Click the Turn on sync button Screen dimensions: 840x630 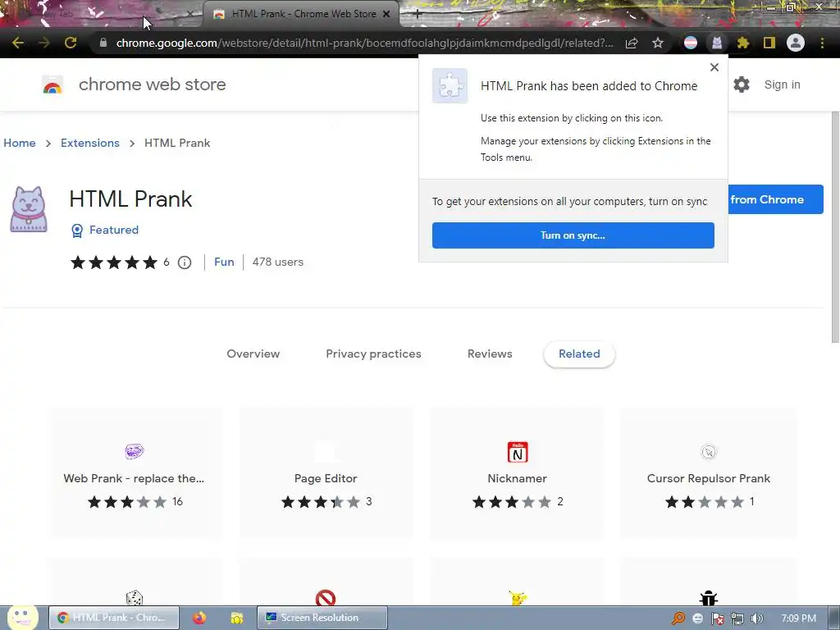[x=573, y=235]
